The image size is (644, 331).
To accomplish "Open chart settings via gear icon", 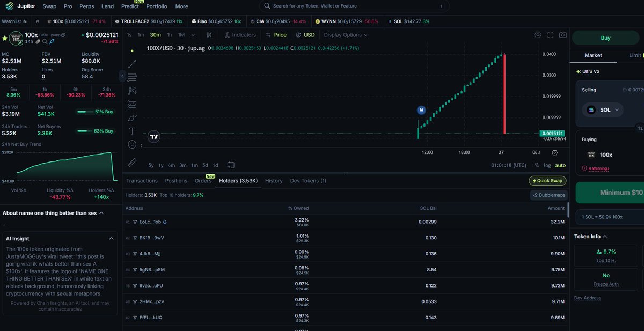I will (538, 34).
